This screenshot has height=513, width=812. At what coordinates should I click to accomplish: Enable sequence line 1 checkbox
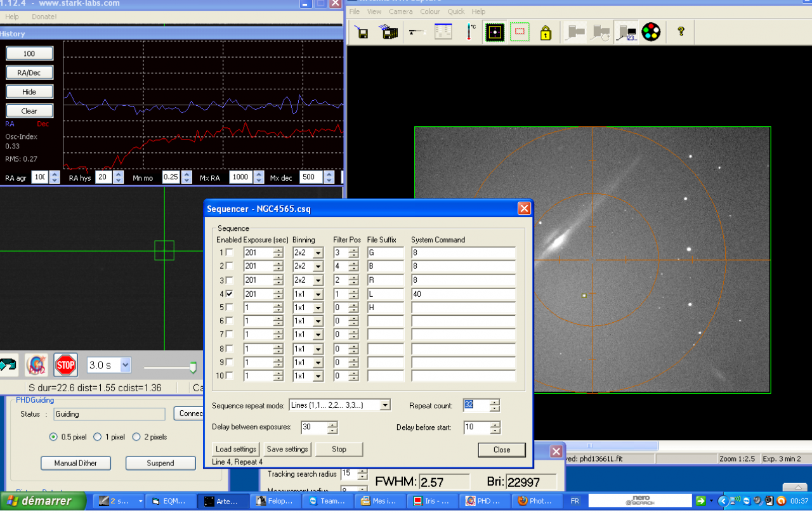click(x=230, y=252)
